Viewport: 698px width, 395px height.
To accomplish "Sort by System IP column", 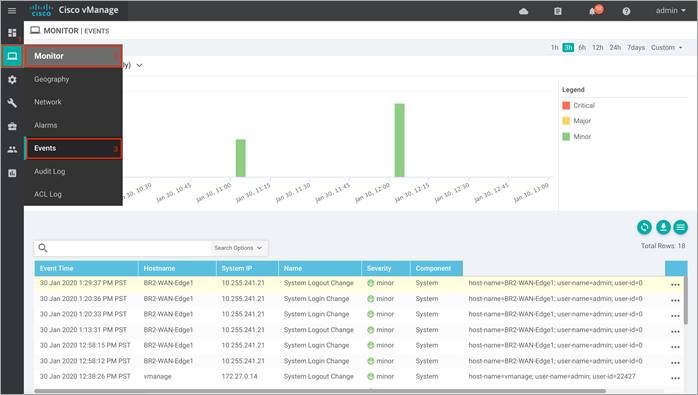I will coord(247,269).
